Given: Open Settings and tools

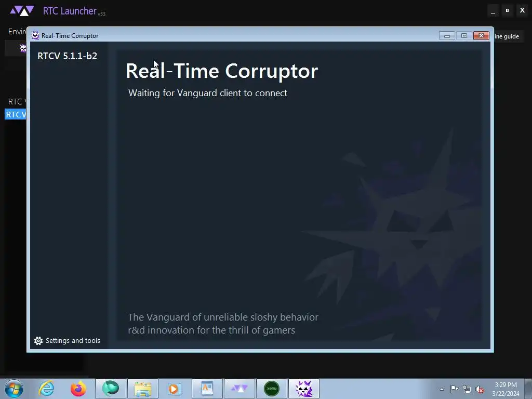Looking at the screenshot, I should point(67,340).
